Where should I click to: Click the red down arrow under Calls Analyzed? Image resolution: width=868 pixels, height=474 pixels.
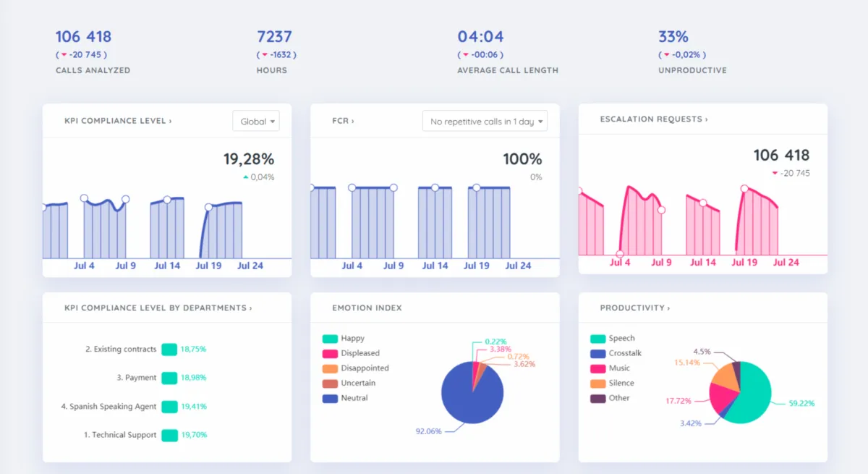point(64,55)
